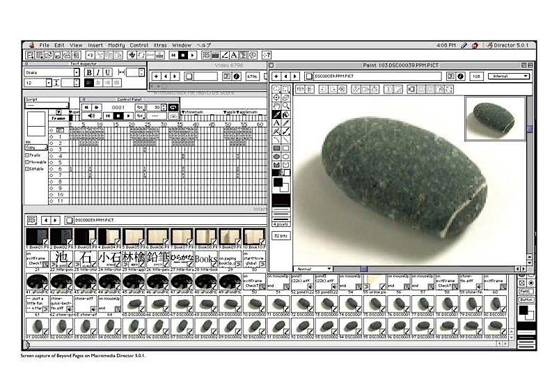
Task: Toggle Bold in Text Inspector
Action: pyautogui.click(x=89, y=72)
